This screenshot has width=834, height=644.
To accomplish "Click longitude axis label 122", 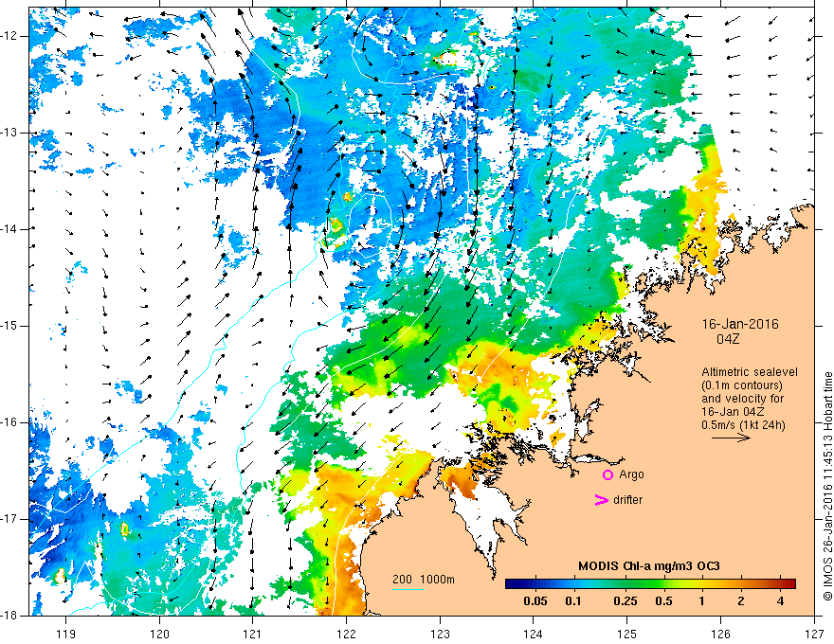I will pos(346,634).
